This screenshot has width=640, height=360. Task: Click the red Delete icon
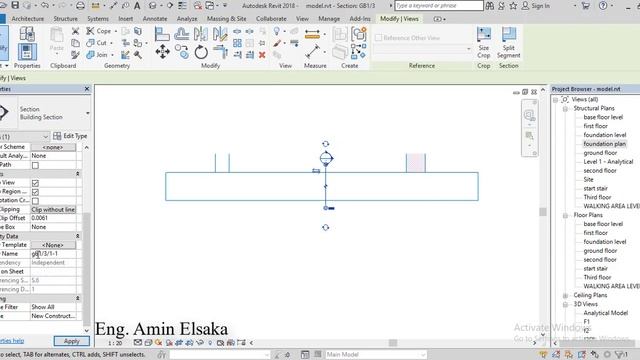pyautogui.click(x=262, y=55)
